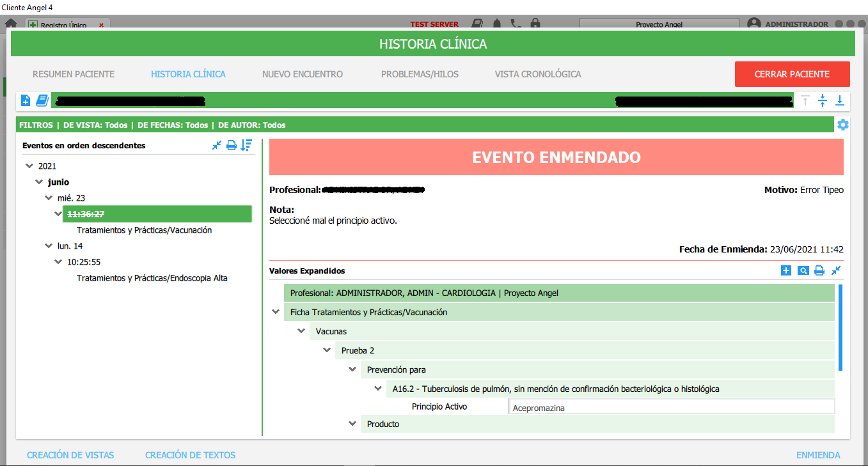This screenshot has width=868, height=466.
Task: Print the Valores Expandidos section
Action: 819,270
